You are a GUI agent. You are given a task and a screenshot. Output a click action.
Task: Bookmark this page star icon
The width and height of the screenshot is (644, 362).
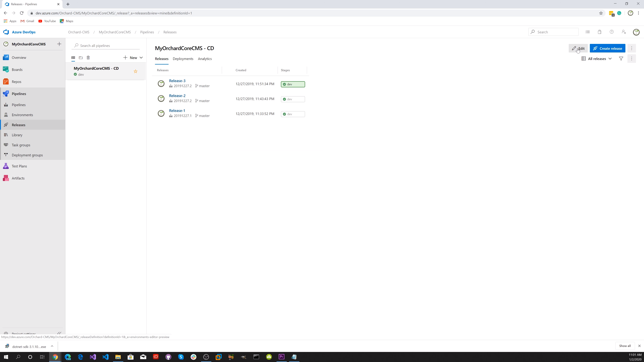point(601,13)
